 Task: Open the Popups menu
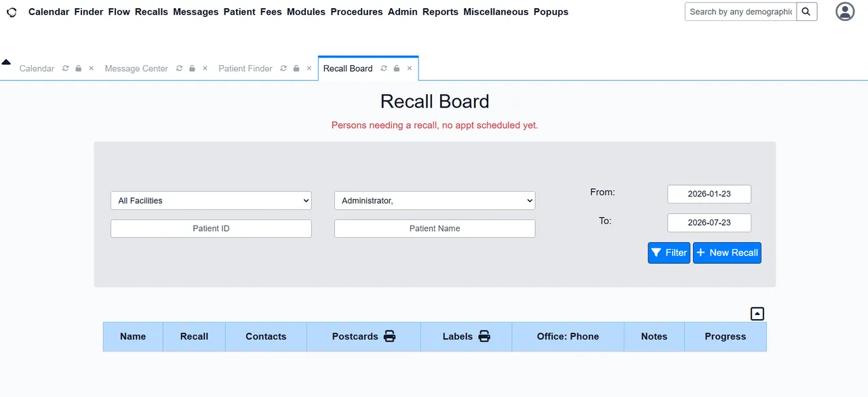click(551, 12)
